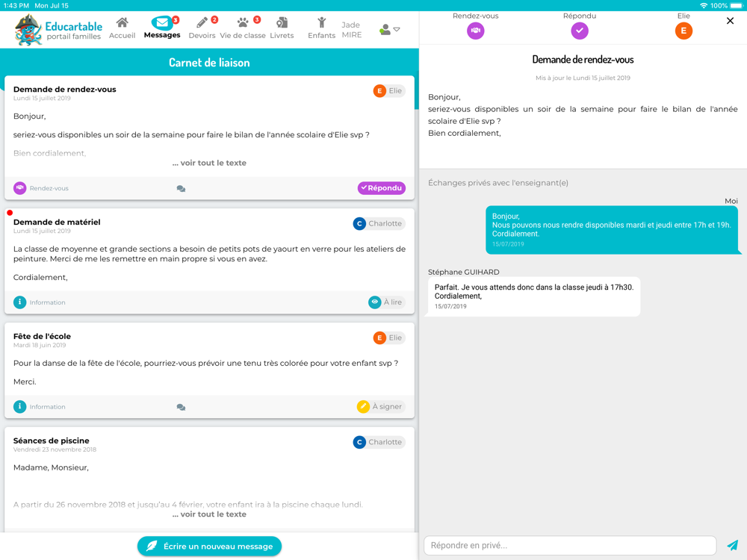Click the Demande de rendez-vous card title

65,90
